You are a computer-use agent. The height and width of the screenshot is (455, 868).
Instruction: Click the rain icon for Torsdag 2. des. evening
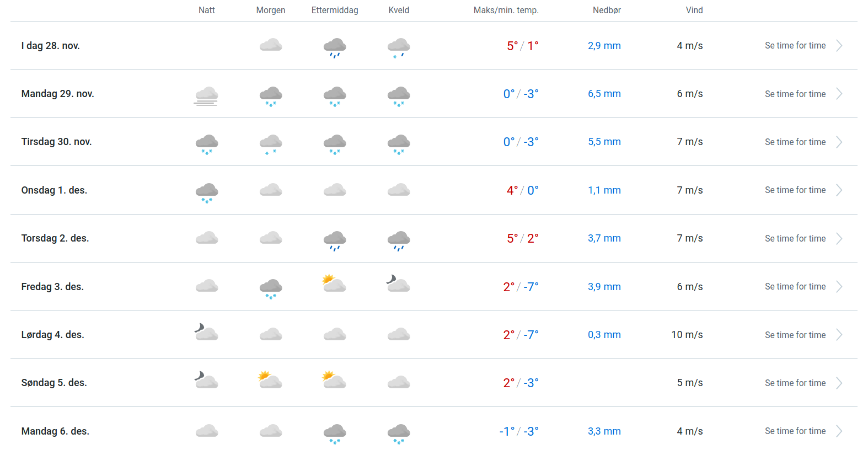click(399, 240)
